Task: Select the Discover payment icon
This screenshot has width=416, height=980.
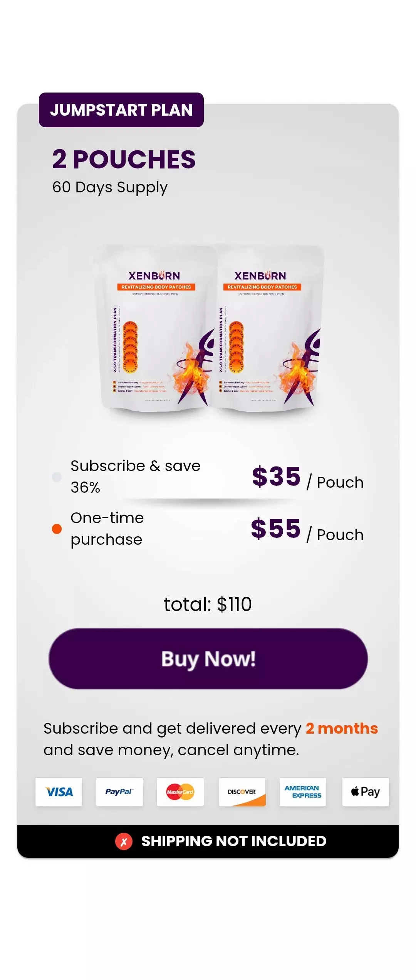Action: pos(242,791)
